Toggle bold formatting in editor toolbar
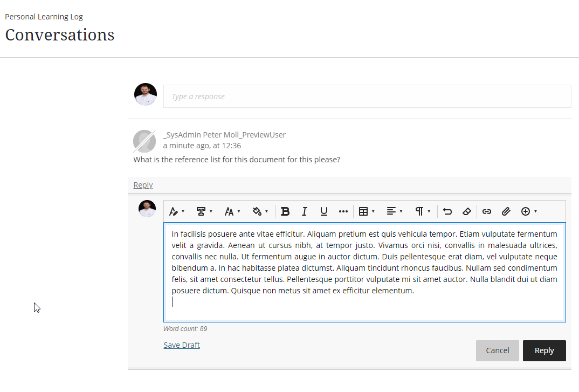Image resolution: width=579 pixels, height=392 pixels. pos(285,211)
